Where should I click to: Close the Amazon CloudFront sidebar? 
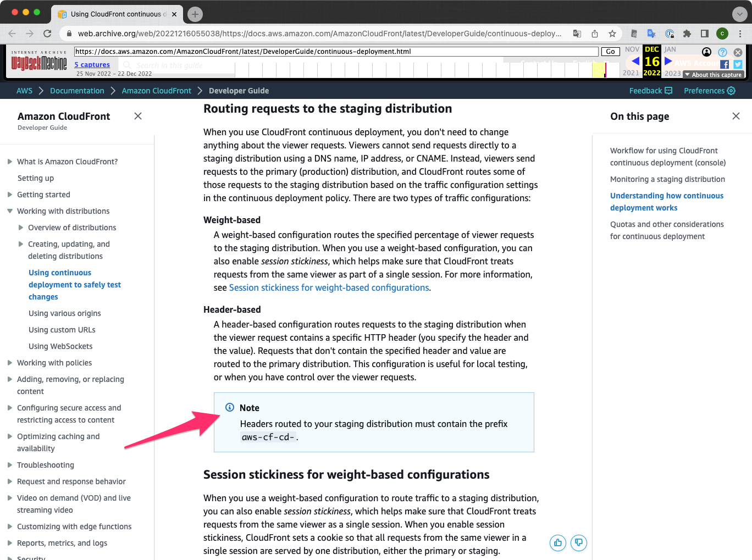[138, 116]
